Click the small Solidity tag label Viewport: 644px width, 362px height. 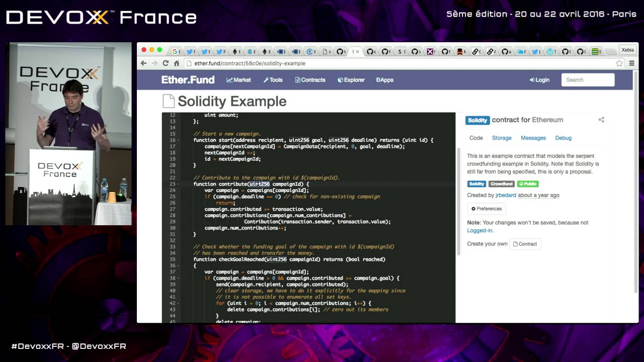pos(476,184)
